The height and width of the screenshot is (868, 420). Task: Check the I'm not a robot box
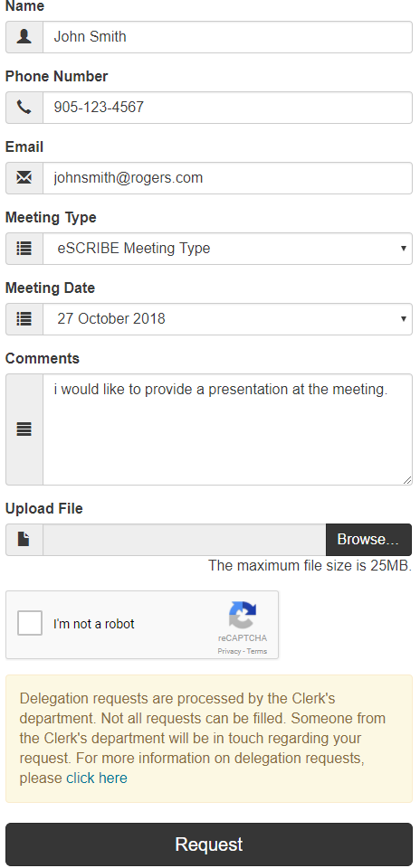tap(30, 623)
